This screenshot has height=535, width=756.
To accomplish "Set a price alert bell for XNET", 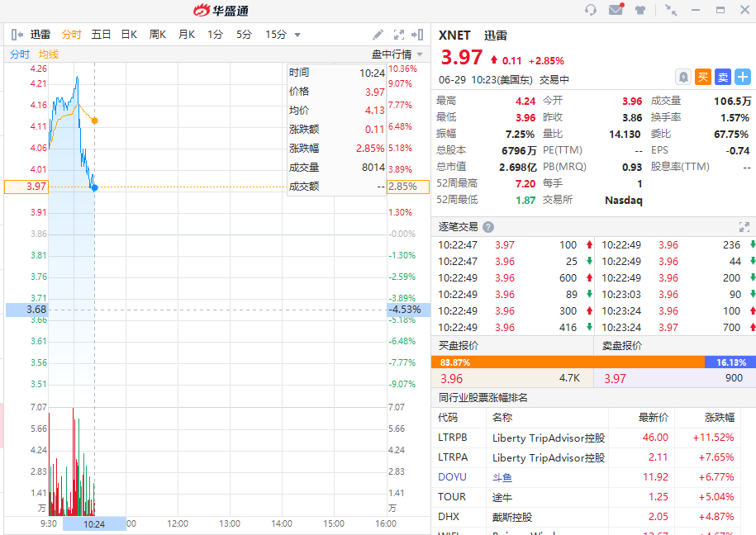I will (683, 77).
